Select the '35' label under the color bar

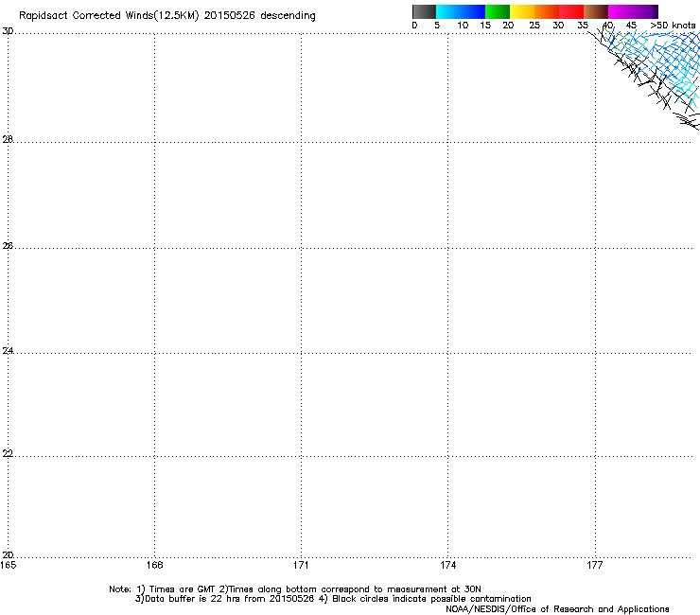click(583, 26)
